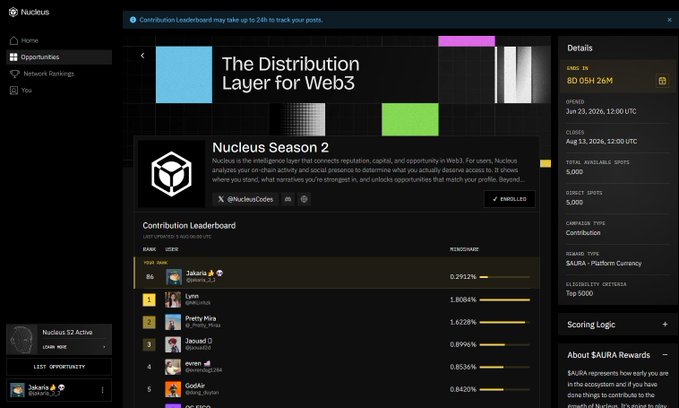
Task: Click the Aug 13, 2026 closes date
Action: (601, 142)
